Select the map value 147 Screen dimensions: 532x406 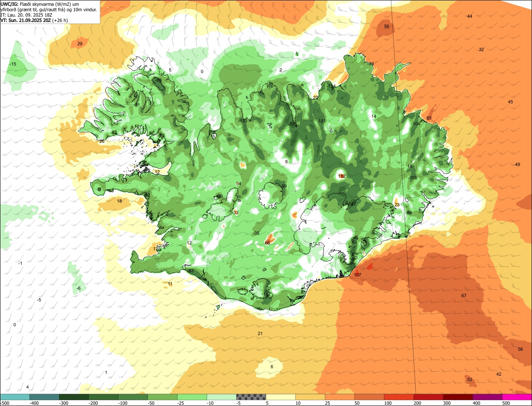coord(352,204)
